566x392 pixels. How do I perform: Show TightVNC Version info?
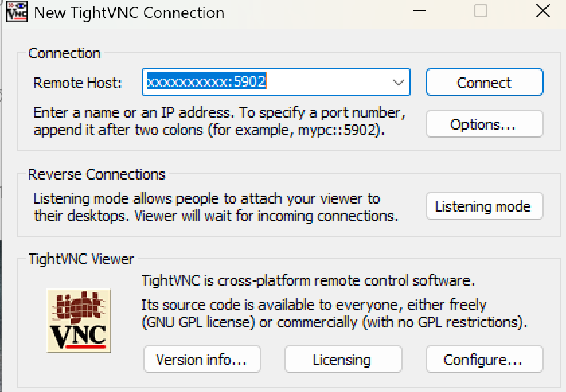point(202,360)
